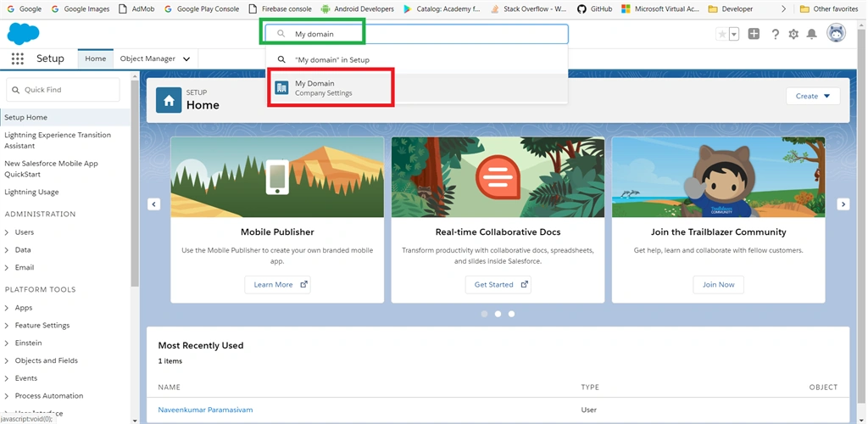Select Setup Home in sidebar
The height and width of the screenshot is (424, 868).
pos(65,117)
